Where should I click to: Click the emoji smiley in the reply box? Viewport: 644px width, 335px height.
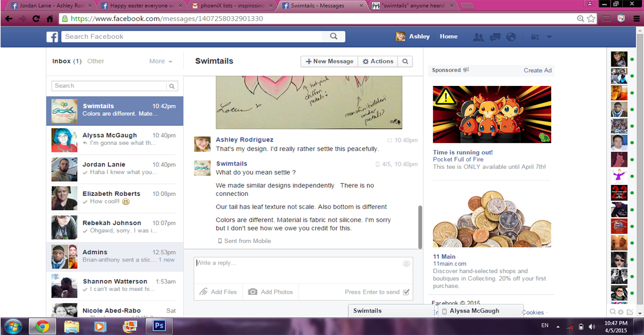coord(406,263)
